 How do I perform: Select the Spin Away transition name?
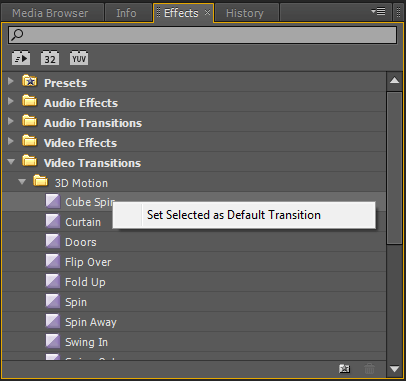pos(91,322)
